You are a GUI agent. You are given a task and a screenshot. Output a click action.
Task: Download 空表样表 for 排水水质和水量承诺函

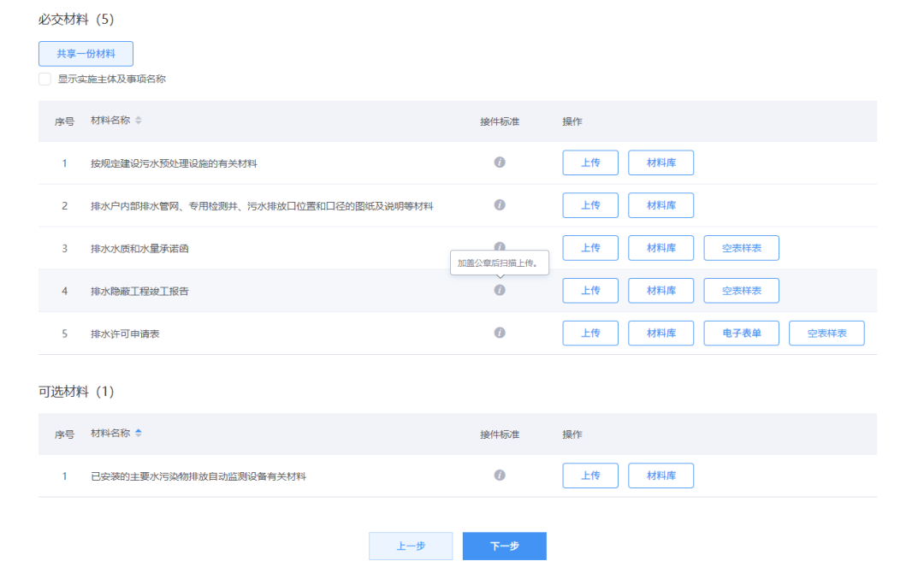click(741, 248)
